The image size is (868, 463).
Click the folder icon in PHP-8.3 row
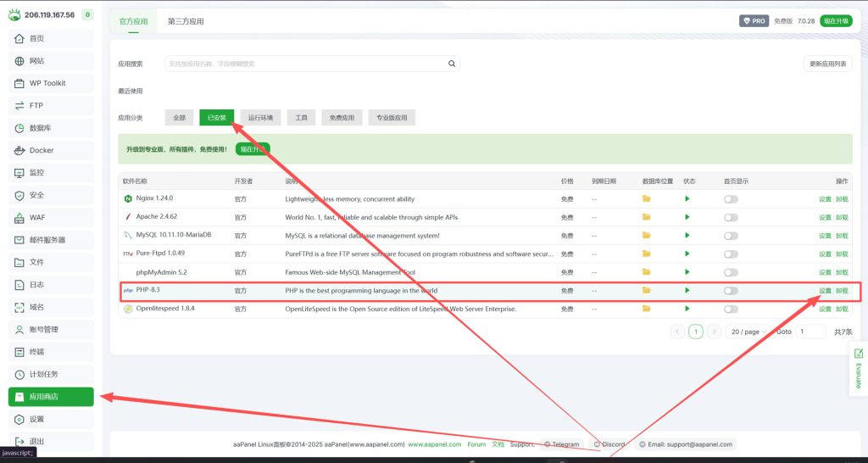pos(646,291)
